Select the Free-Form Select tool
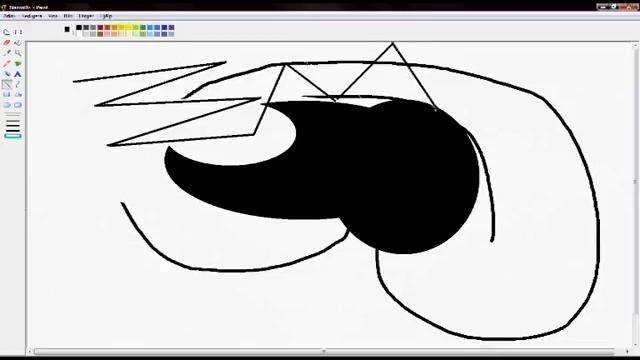 coord(7,32)
